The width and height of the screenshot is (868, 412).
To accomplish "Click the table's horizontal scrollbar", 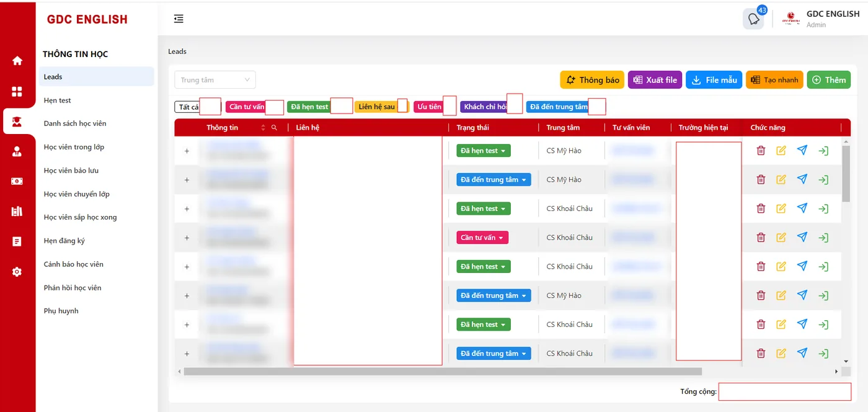I will pyautogui.click(x=443, y=372).
